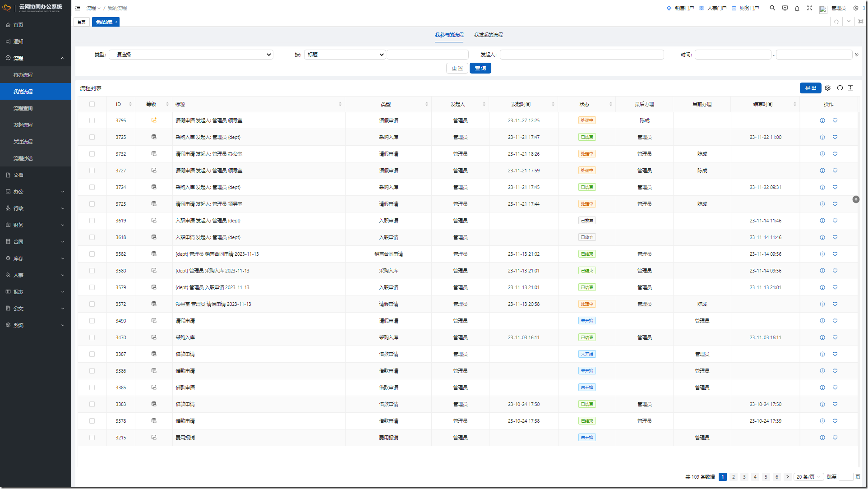This screenshot has width=868, height=489.
Task: Click the back-to-top arrow button
Action: pyautogui.click(x=856, y=199)
